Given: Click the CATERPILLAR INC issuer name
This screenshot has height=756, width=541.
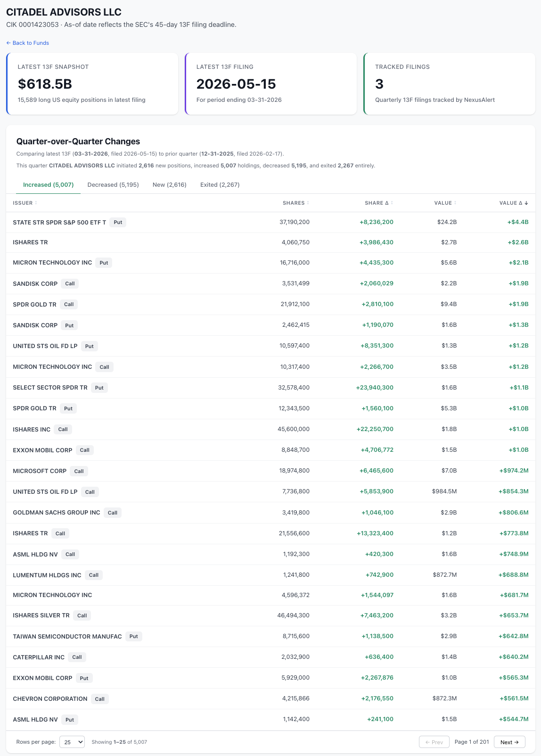Looking at the screenshot, I should click(39, 657).
